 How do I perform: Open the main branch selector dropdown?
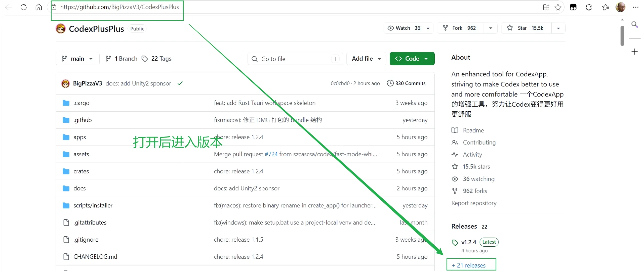(x=77, y=59)
